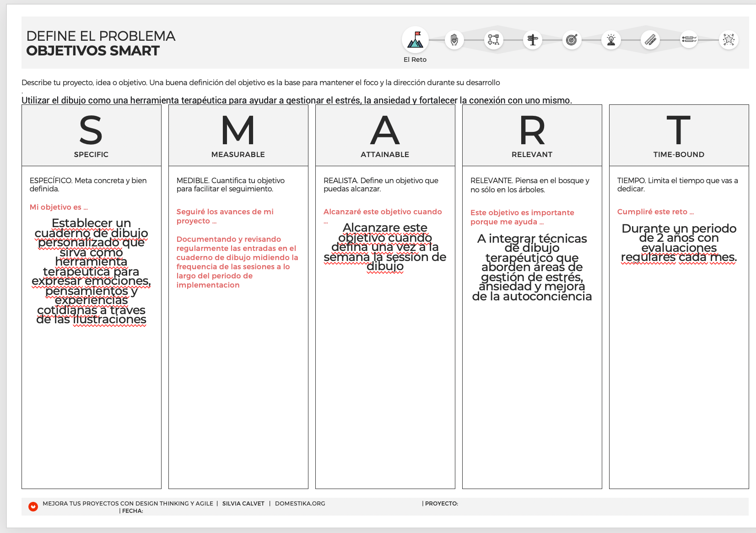Click the Measurable answer 'Documentando y revisando'

click(x=237, y=262)
